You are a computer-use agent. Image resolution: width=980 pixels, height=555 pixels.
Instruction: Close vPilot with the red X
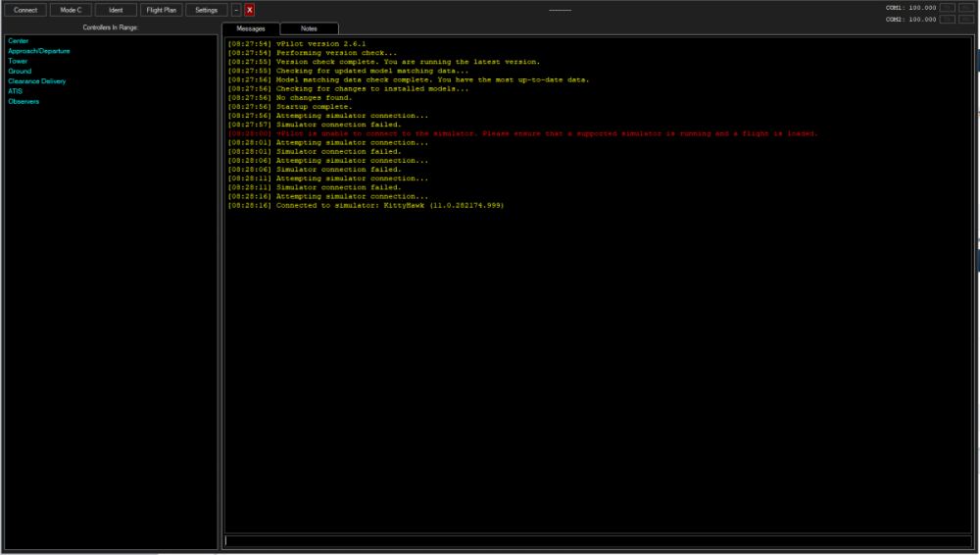[250, 10]
